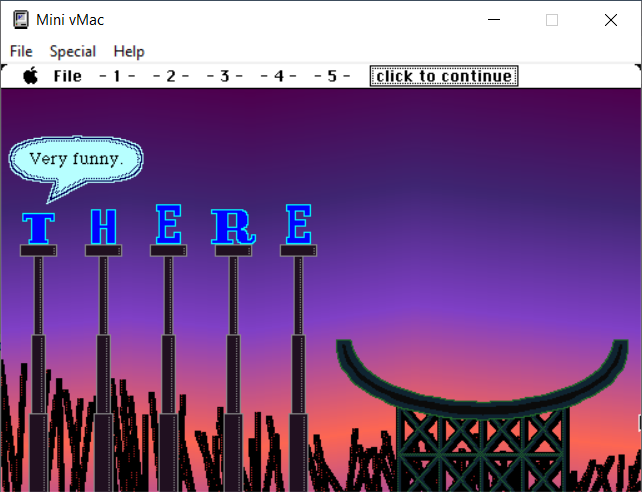Click the blue letter H sign

[103, 226]
